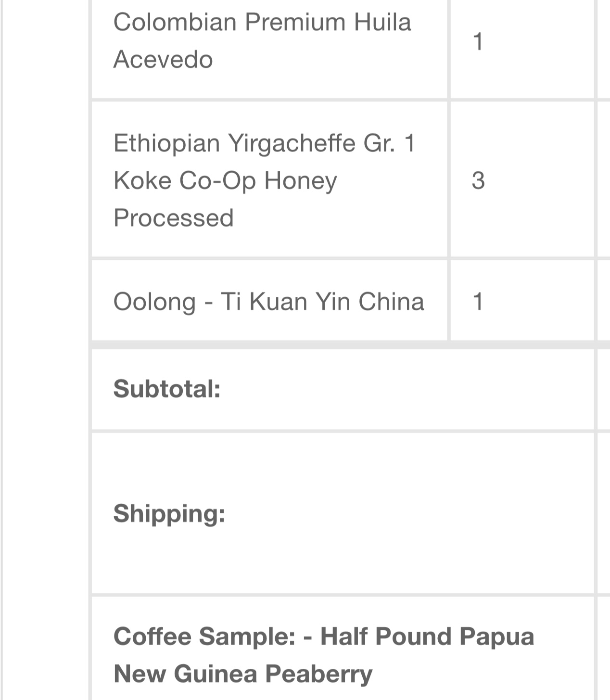Tap the 'Koke Co-Op Honey' line
This screenshot has width=610, height=700.
click(225, 181)
